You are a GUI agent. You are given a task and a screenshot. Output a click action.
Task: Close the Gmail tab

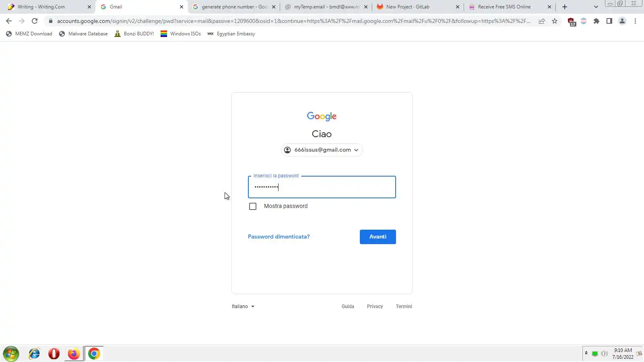(x=182, y=7)
